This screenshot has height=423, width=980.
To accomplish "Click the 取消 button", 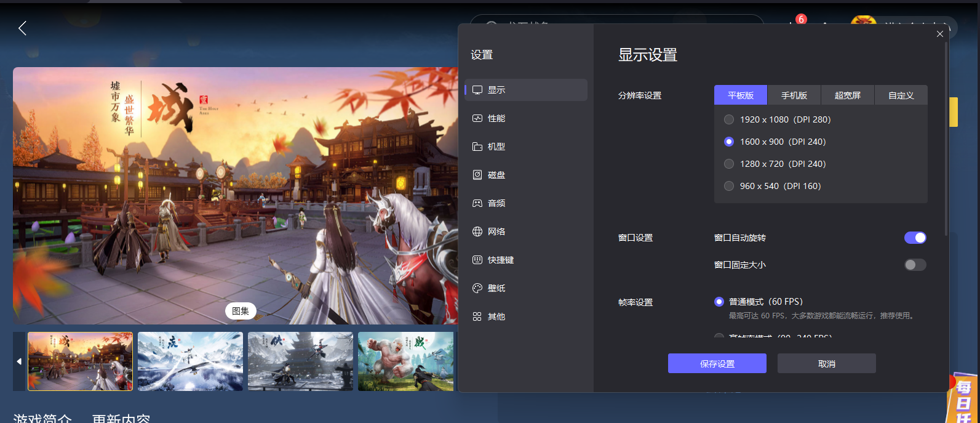I will 827,363.
